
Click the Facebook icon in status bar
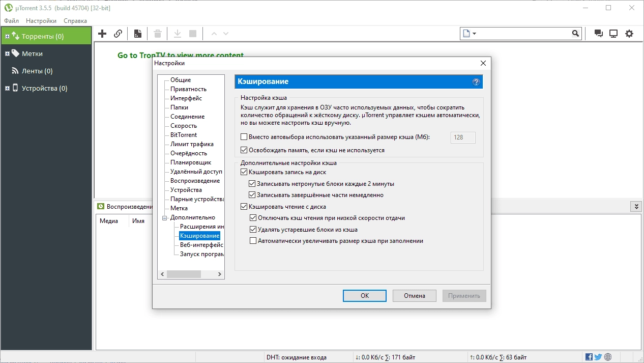[x=589, y=357]
